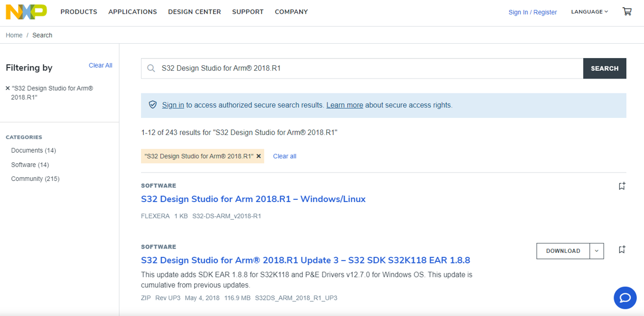Focus the search text field
The height and width of the screenshot is (316, 644).
click(x=362, y=68)
